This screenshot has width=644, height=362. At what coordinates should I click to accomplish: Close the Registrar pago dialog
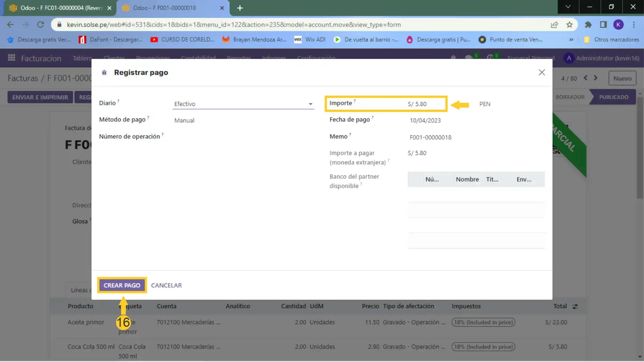[541, 72]
